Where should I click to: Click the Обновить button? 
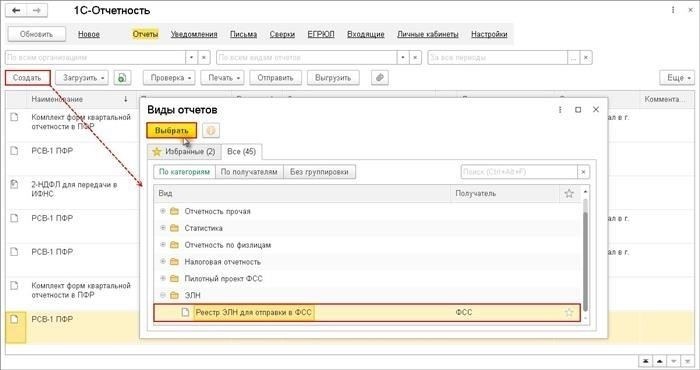tap(36, 34)
